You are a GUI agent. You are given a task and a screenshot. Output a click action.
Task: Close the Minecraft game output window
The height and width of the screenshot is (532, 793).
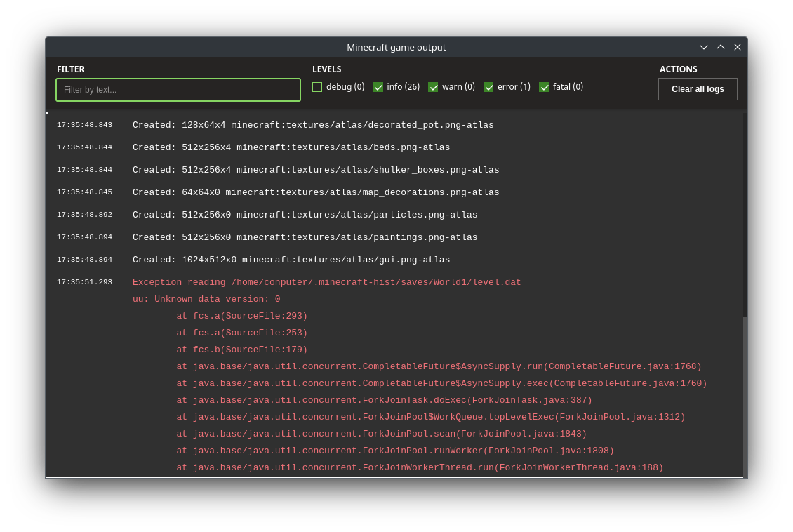[738, 47]
